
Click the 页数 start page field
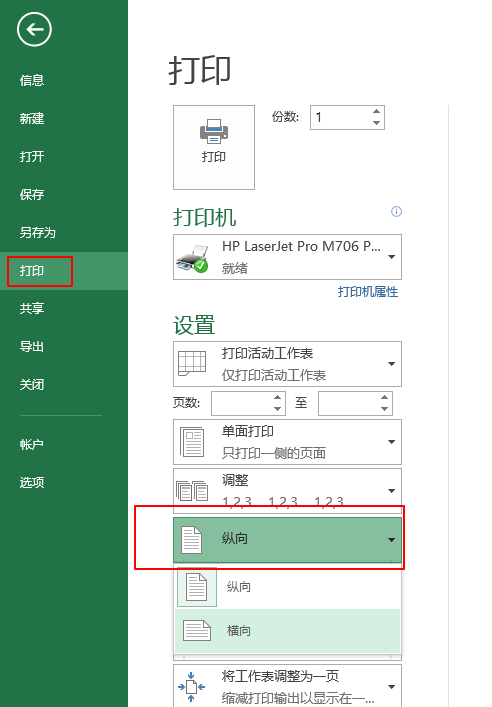242,403
